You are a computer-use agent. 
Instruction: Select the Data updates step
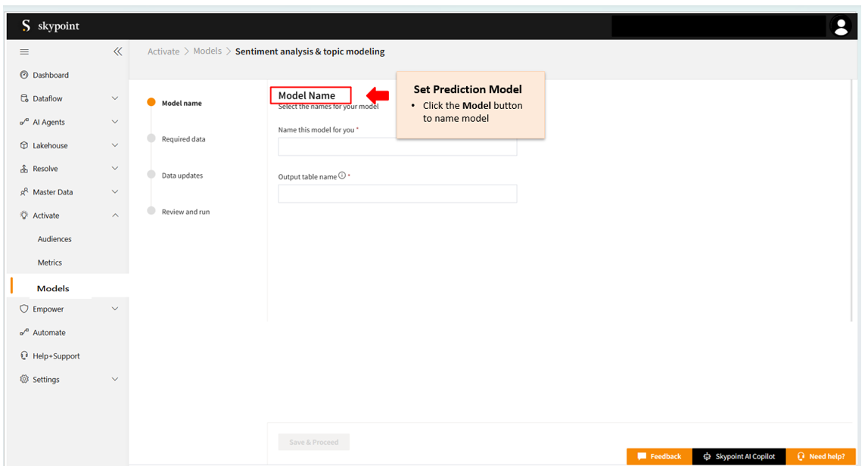(182, 176)
